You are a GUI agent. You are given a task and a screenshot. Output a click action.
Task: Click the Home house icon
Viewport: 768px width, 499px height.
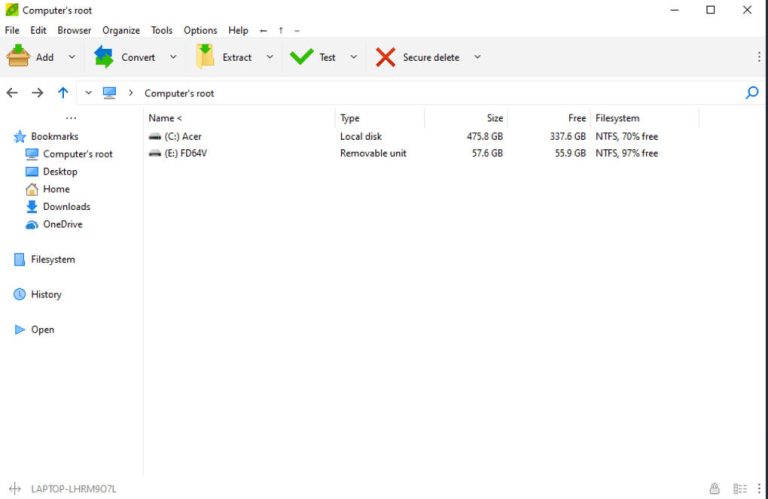[32, 189]
